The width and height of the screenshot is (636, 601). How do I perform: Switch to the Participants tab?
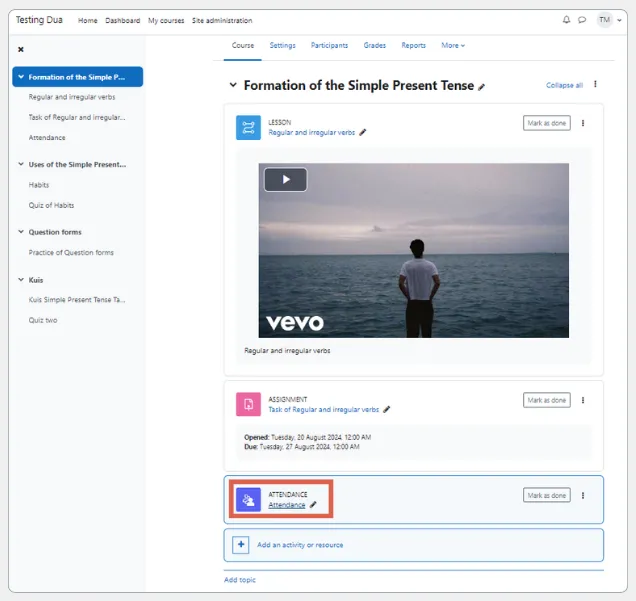(329, 45)
